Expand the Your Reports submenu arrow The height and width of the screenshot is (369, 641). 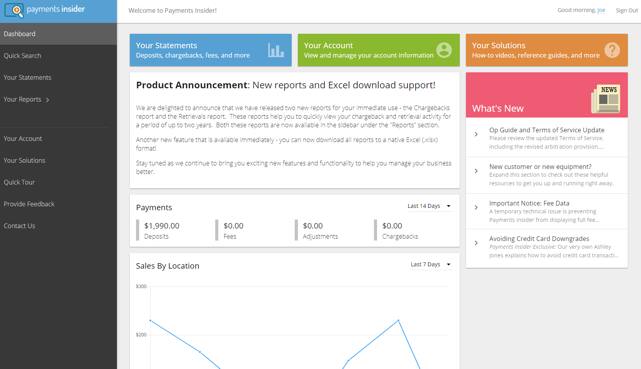click(47, 100)
